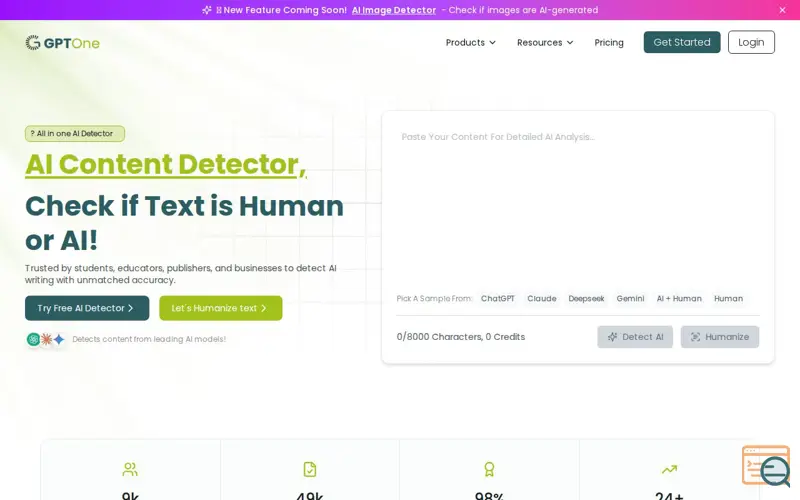
Task: Pick the Deepseek sample
Action: tap(586, 298)
